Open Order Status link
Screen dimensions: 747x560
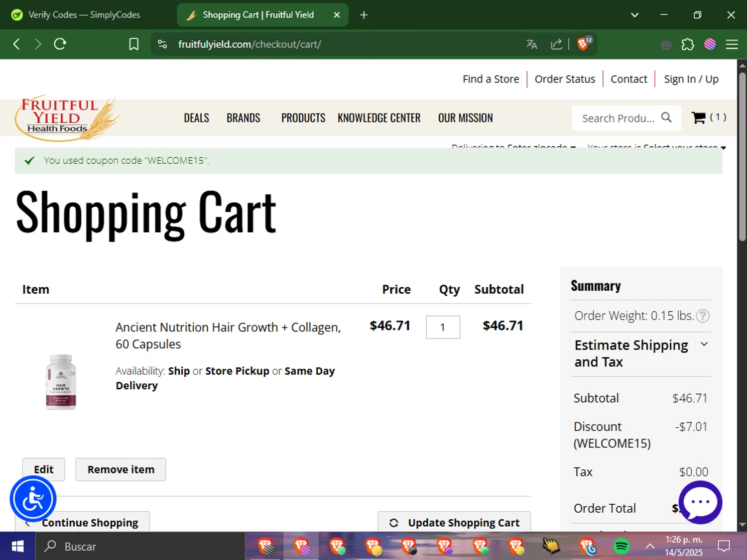pos(565,79)
